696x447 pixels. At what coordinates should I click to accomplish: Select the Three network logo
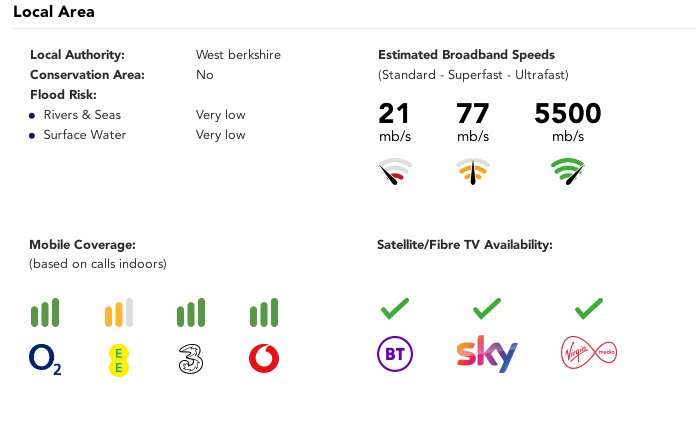[191, 359]
